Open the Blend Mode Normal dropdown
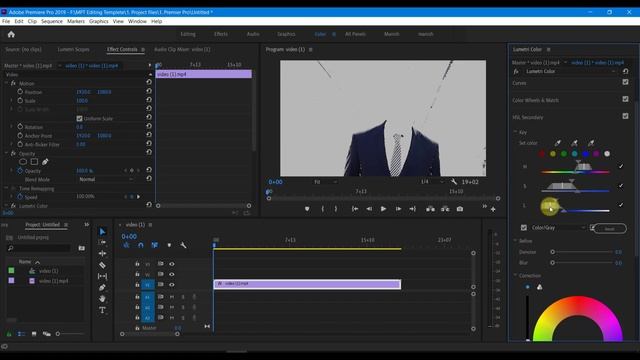This screenshot has width=640, height=360. click(x=105, y=179)
